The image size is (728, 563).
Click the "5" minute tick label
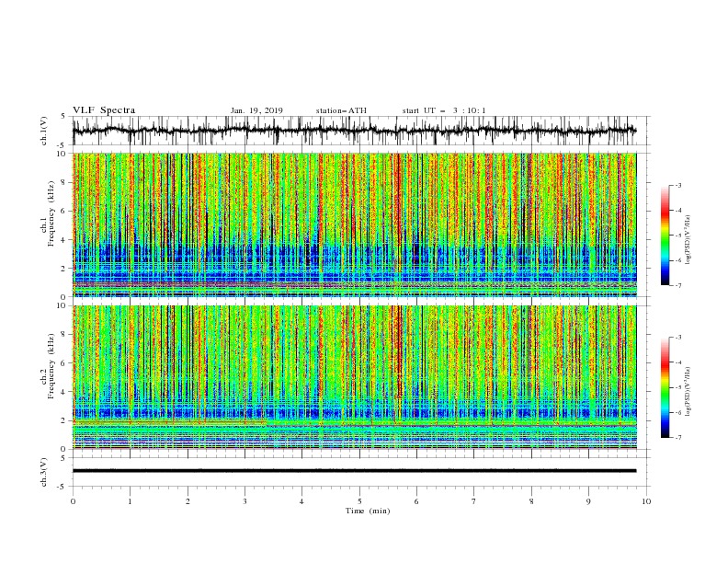(359, 501)
